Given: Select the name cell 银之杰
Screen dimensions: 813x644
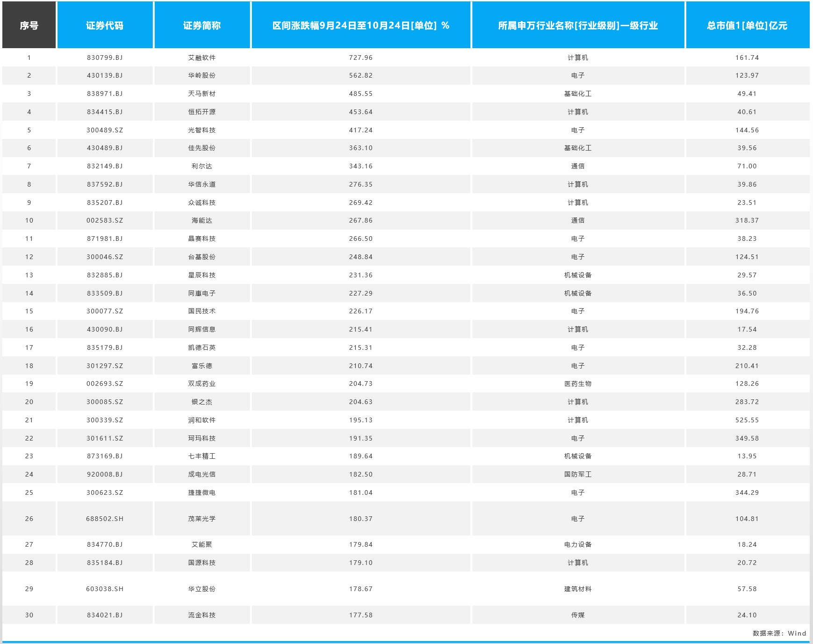Looking at the screenshot, I should point(202,402).
